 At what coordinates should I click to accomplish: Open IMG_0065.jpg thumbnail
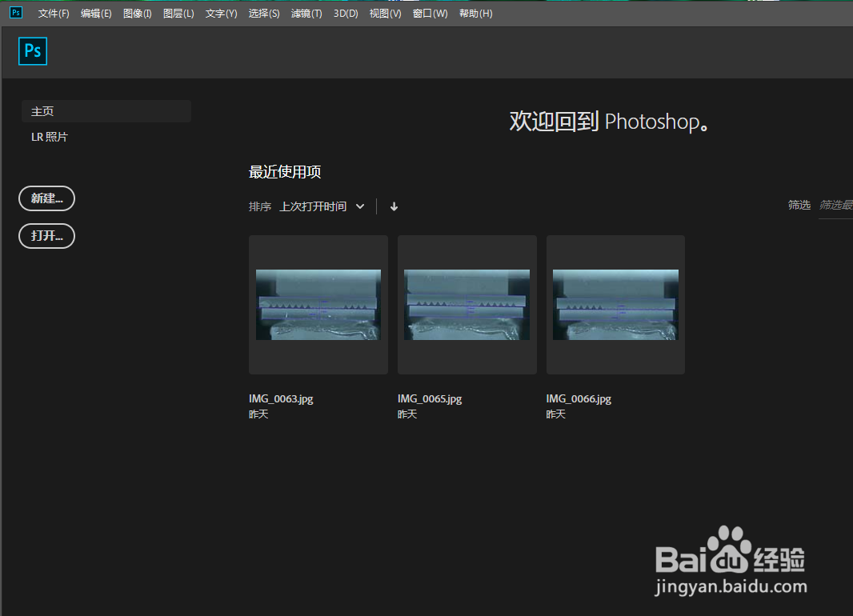tap(467, 305)
